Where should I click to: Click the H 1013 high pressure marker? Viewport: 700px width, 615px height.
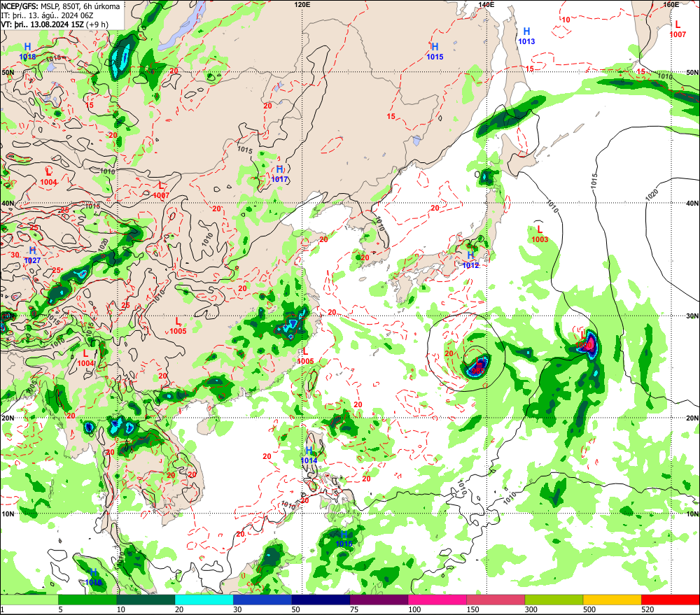pos(526,36)
